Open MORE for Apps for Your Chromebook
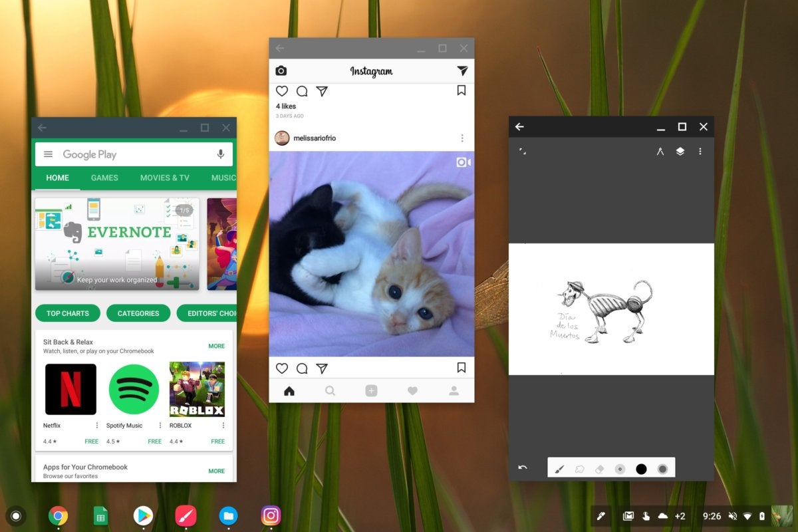The image size is (798, 532). [217, 471]
